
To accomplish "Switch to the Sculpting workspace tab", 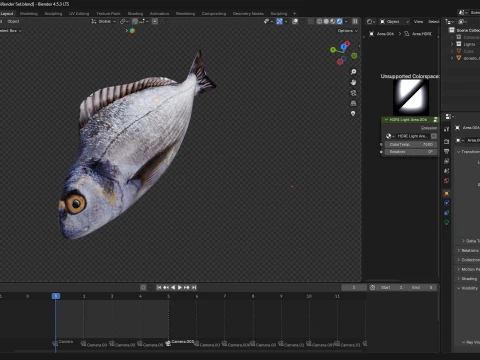I will (53, 14).
